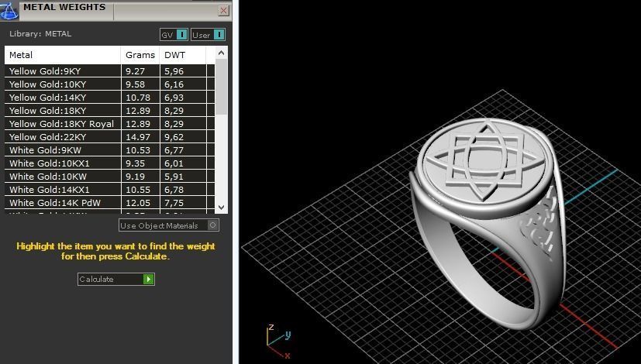Click the Library: METAL label
Image resolution: width=641 pixels, height=364 pixels.
pyautogui.click(x=40, y=34)
